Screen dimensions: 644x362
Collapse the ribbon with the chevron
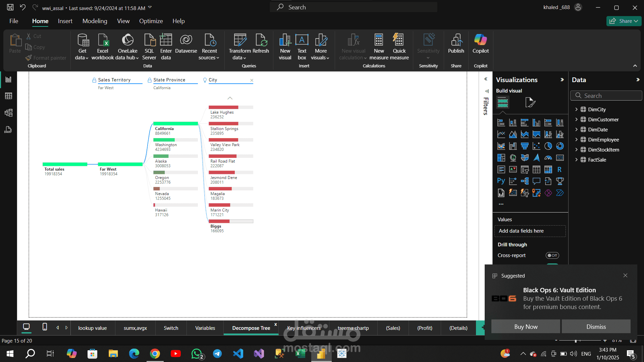635,66
